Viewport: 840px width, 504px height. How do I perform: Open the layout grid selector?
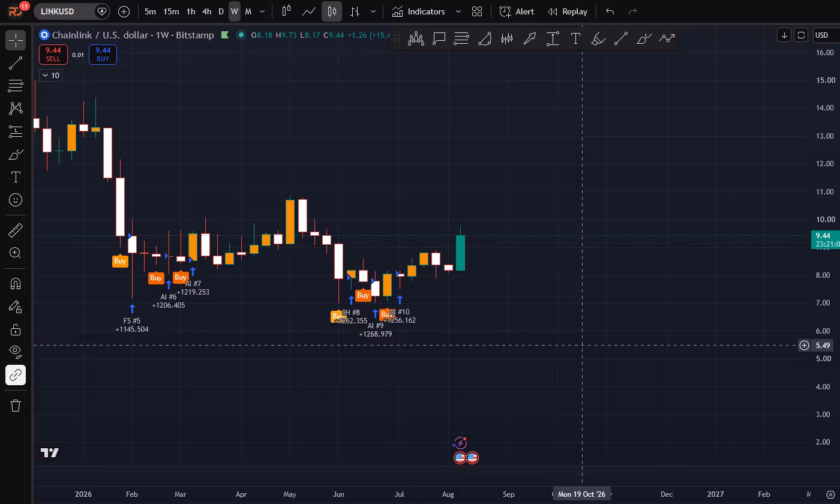(x=477, y=11)
